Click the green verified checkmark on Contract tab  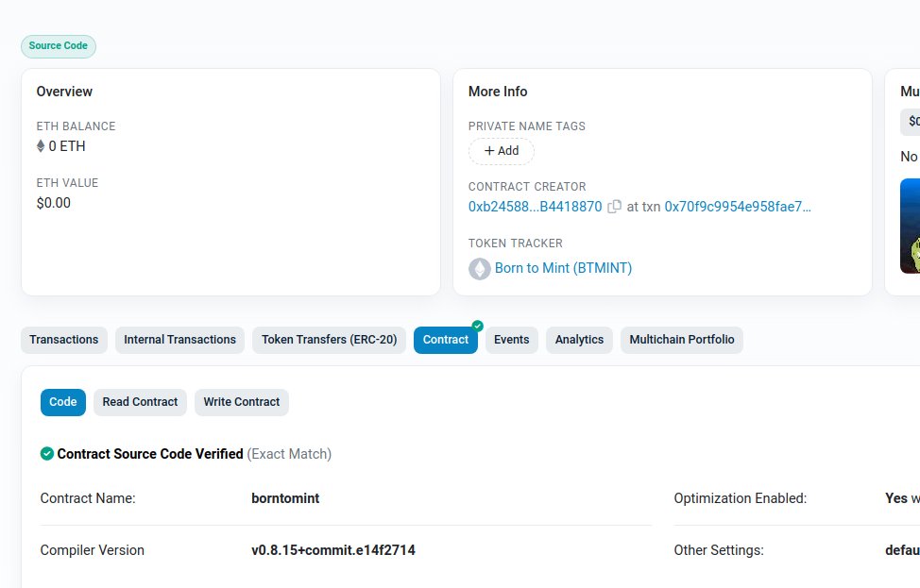[478, 326]
